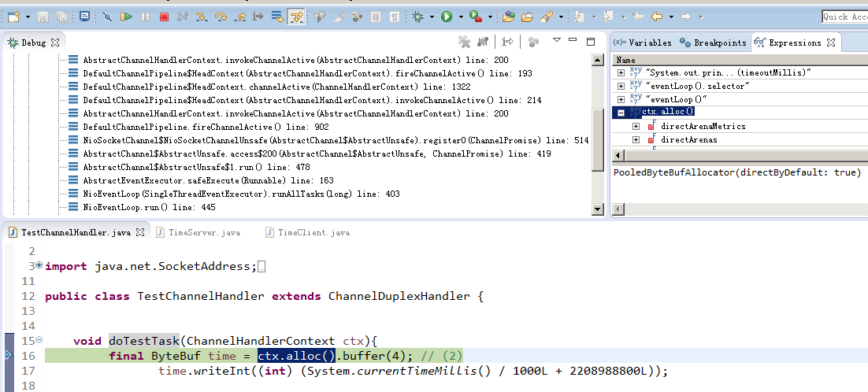Click the Step Over icon
The height and width of the screenshot is (392, 868).
tap(221, 17)
